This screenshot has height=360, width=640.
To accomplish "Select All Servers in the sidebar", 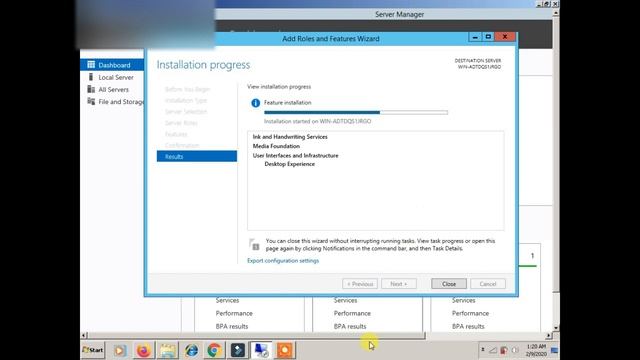I will coord(113,89).
